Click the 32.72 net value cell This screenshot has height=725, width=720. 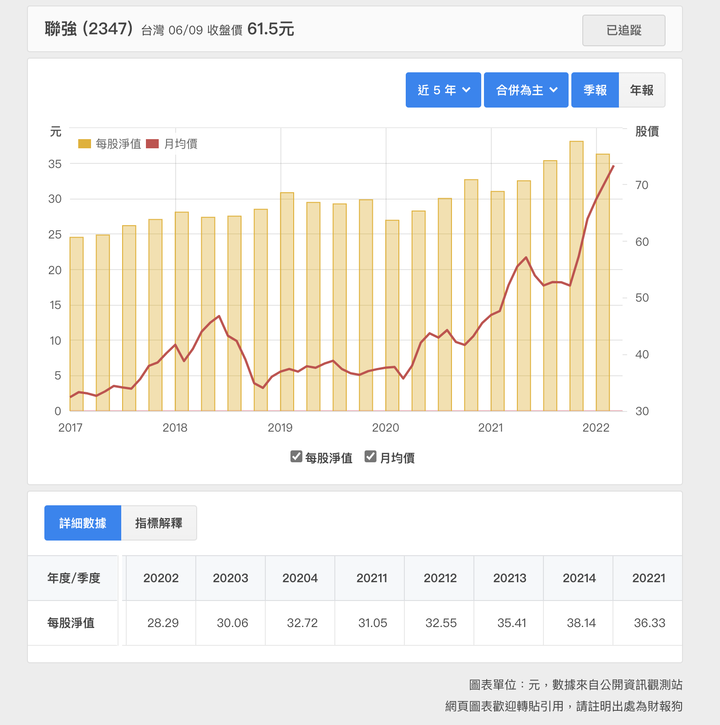pos(302,623)
